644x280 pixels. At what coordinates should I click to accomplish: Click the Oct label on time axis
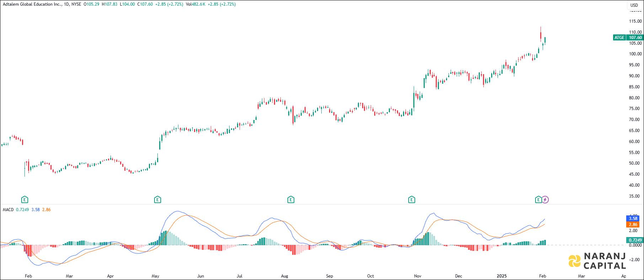click(x=370, y=276)
